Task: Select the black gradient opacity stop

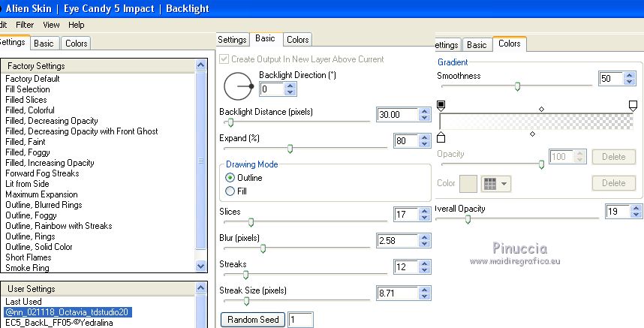Action: pos(441,107)
